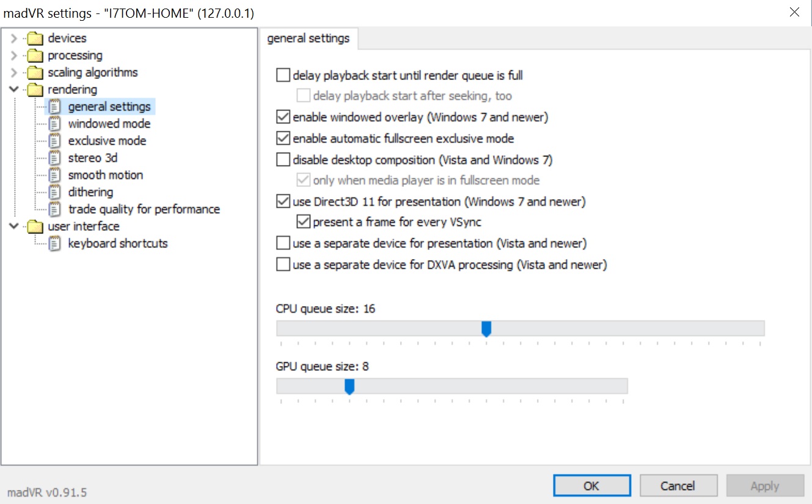Screen dimensions: 812x504
Task: Open the smooth motion page icon
Action: 56,175
